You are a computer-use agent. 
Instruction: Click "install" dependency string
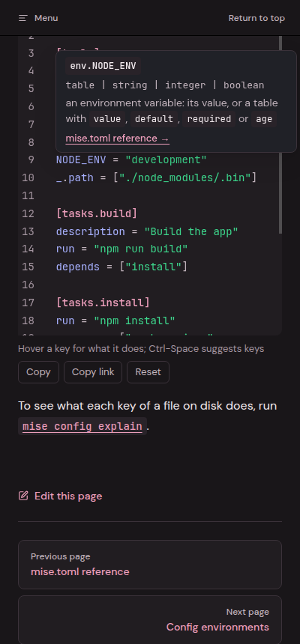[154, 267]
